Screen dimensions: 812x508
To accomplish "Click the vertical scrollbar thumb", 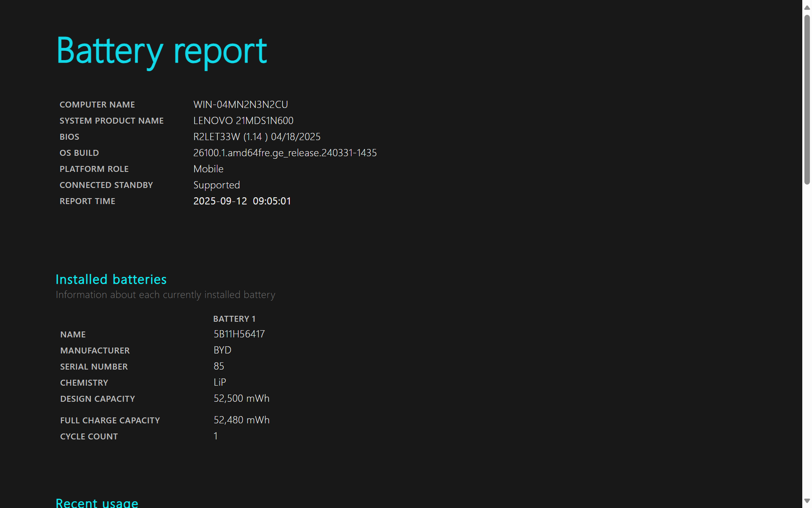I will point(807,99).
